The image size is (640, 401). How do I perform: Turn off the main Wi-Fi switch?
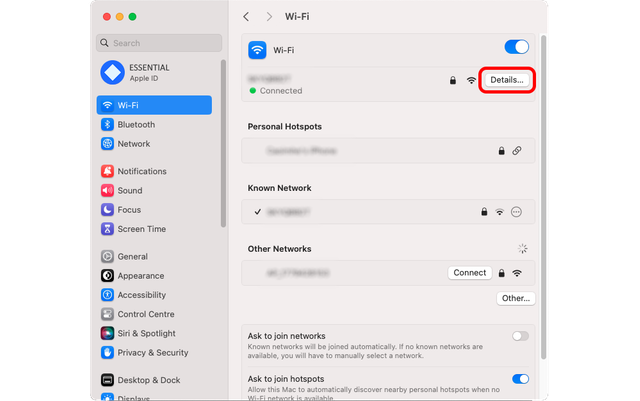coord(517,47)
